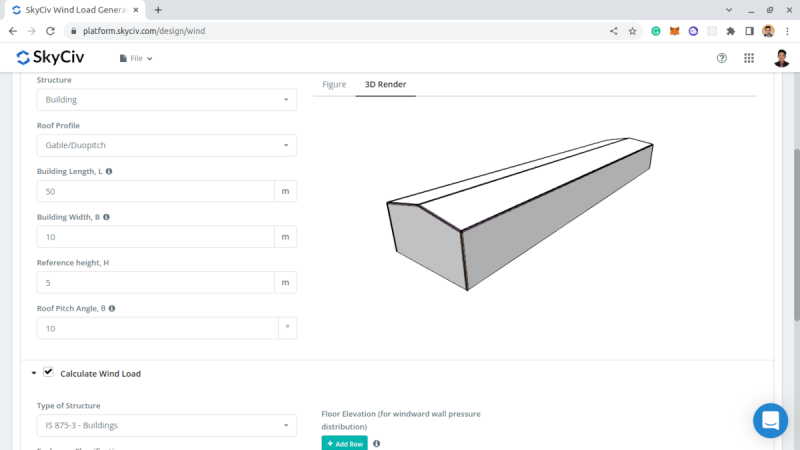Screen dimensions: 800x450
Task: Click info icon next to Add Row
Action: tap(377, 443)
